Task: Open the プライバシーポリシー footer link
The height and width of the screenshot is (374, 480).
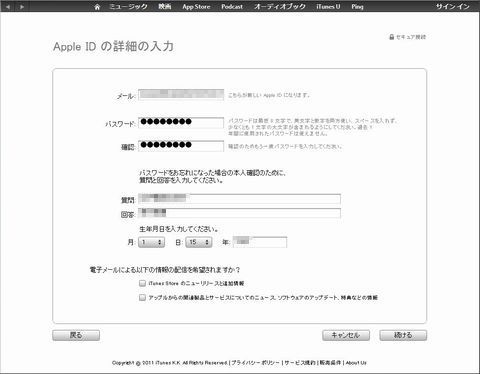Action: [x=255, y=363]
